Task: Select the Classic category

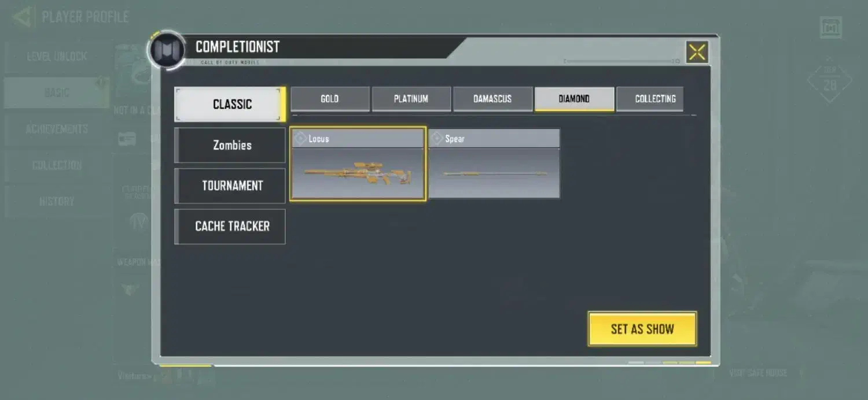Action: [x=230, y=104]
